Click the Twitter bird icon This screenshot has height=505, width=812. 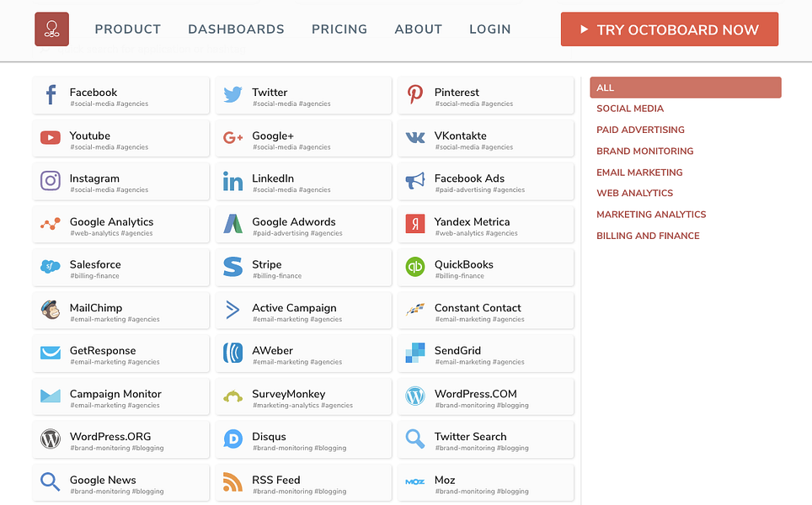pos(233,94)
